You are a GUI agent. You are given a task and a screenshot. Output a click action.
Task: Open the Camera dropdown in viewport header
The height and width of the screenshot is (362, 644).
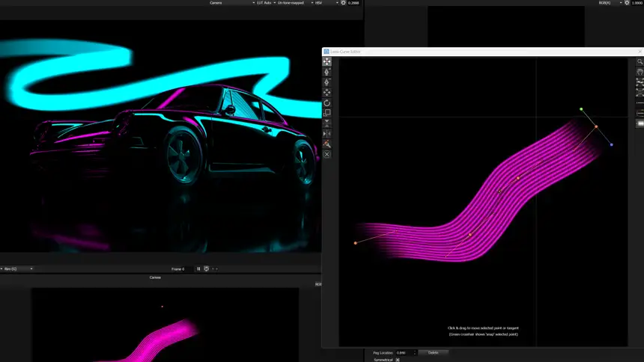tap(232, 3)
